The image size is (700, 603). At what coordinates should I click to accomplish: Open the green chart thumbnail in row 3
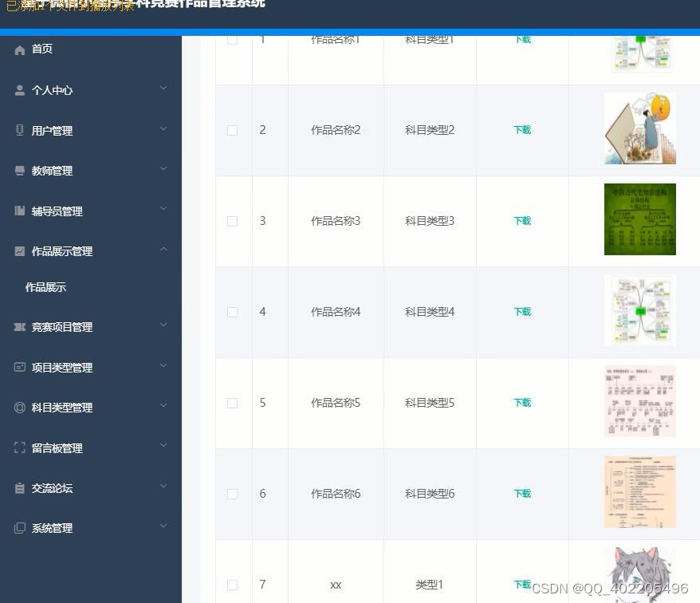[639, 219]
